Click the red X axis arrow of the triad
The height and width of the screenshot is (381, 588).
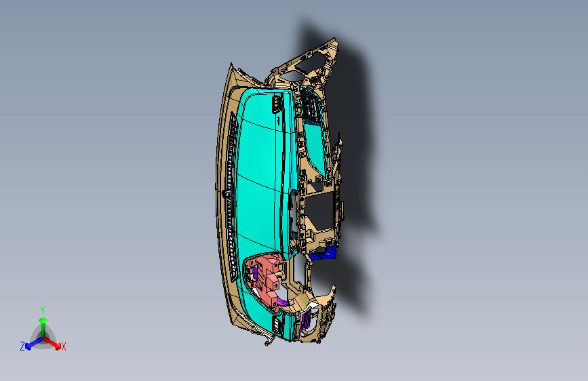tap(53, 343)
